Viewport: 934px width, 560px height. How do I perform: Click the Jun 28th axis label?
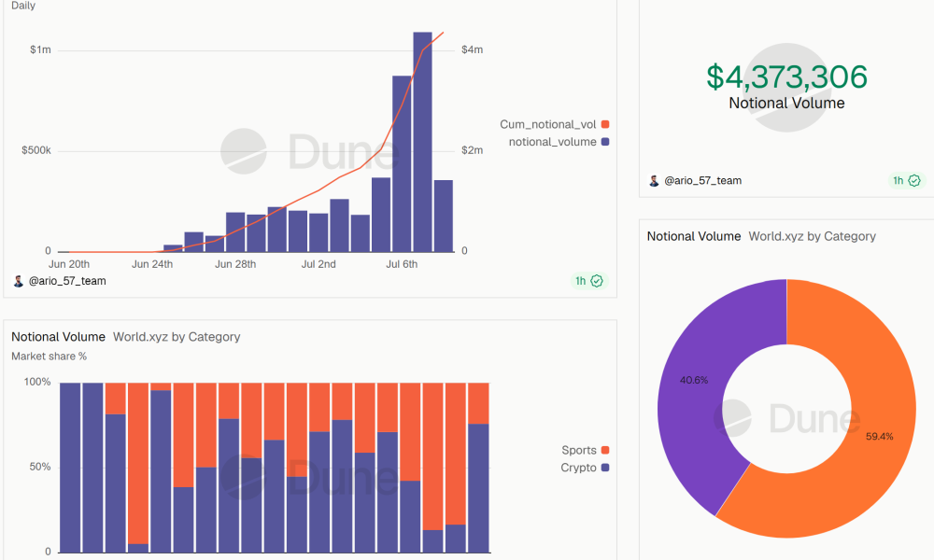tap(235, 264)
